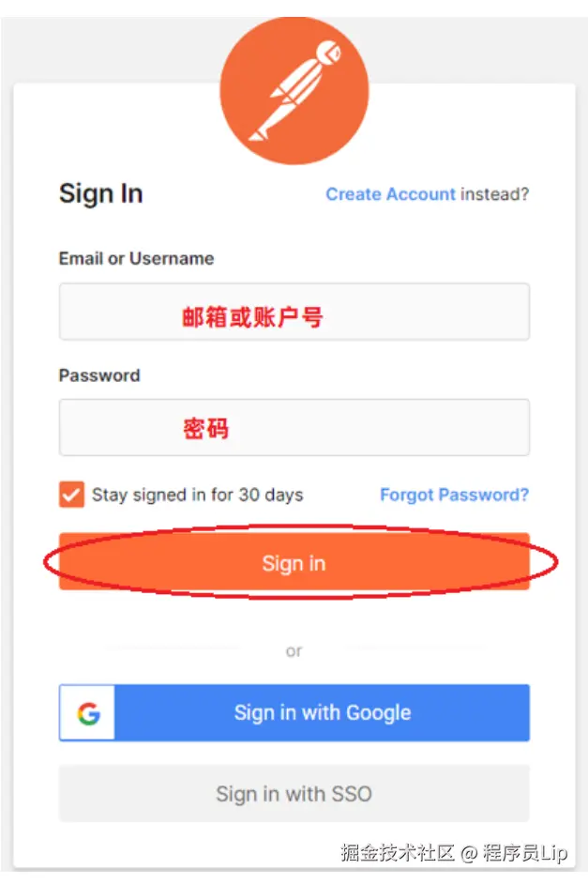Click the 'instead?' text after Create Account
Screen dimensions: 588x884
(494, 194)
